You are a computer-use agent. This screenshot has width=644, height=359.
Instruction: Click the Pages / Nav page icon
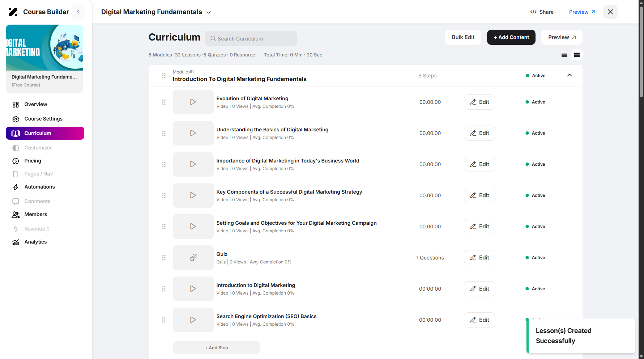16,174
